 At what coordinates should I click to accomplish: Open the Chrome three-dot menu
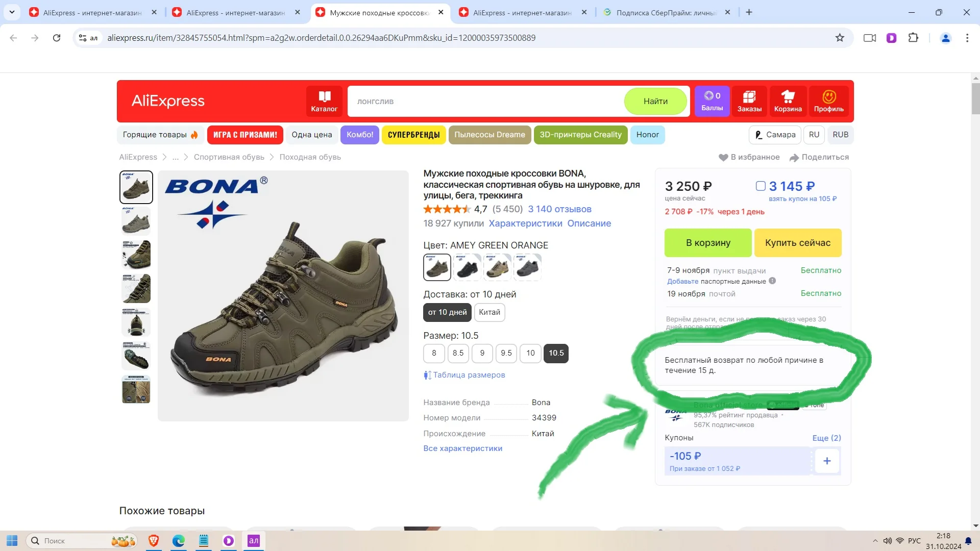coord(967,38)
